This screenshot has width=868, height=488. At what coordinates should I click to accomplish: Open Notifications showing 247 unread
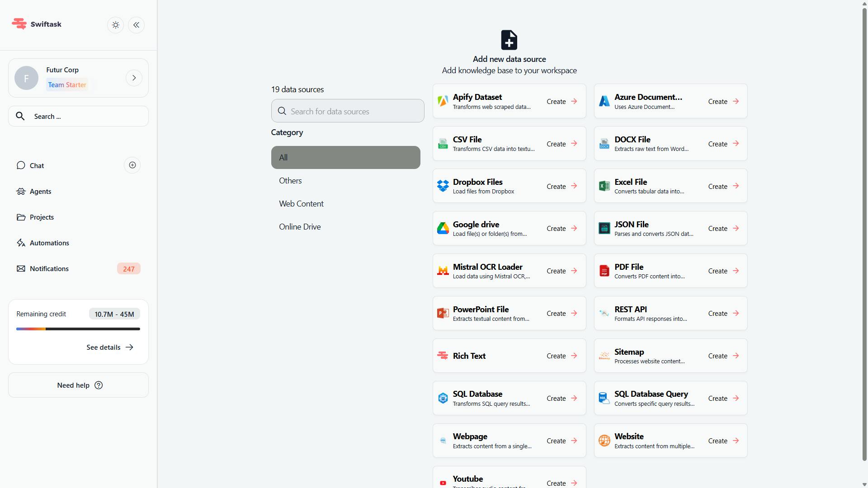49,268
